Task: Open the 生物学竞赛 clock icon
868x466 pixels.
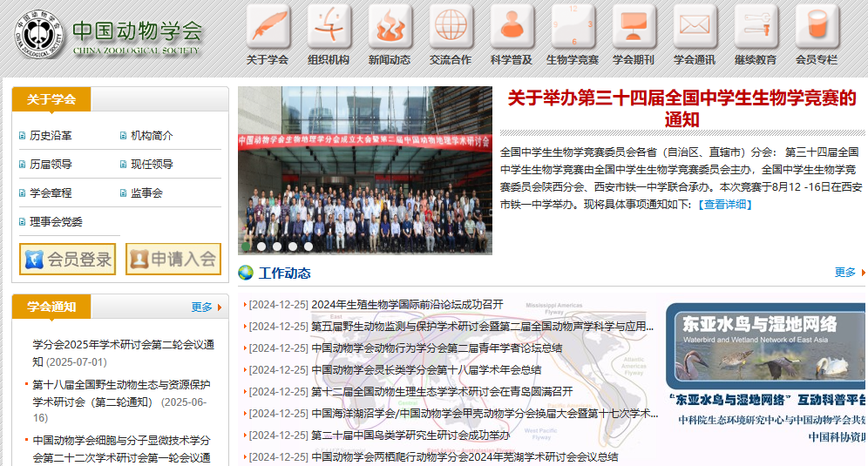Action: point(573,27)
